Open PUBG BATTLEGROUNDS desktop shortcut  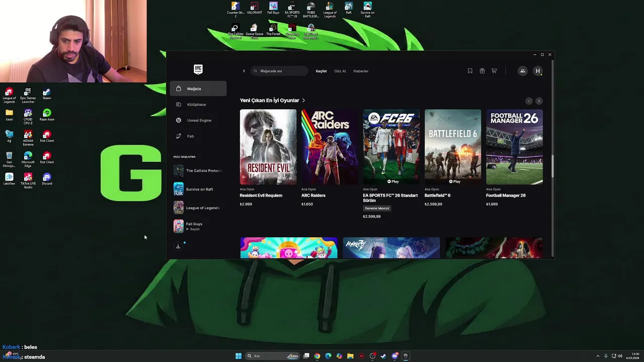tap(311, 10)
